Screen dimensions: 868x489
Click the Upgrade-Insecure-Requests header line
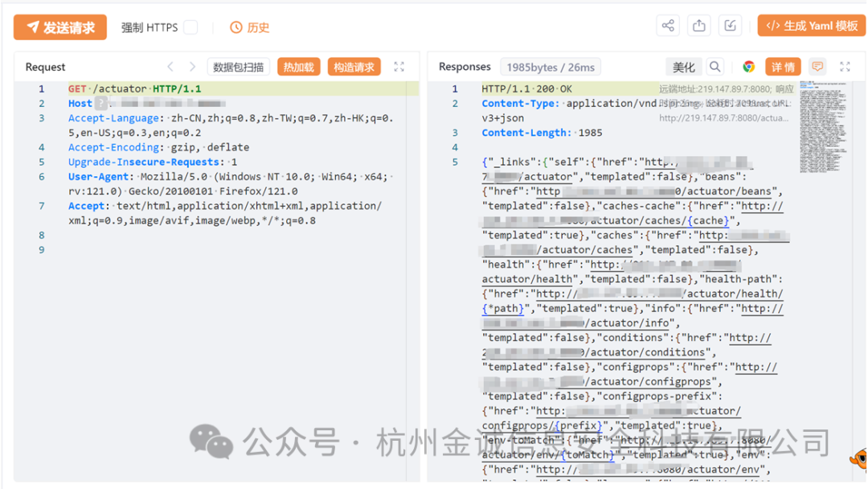pyautogui.click(x=153, y=162)
